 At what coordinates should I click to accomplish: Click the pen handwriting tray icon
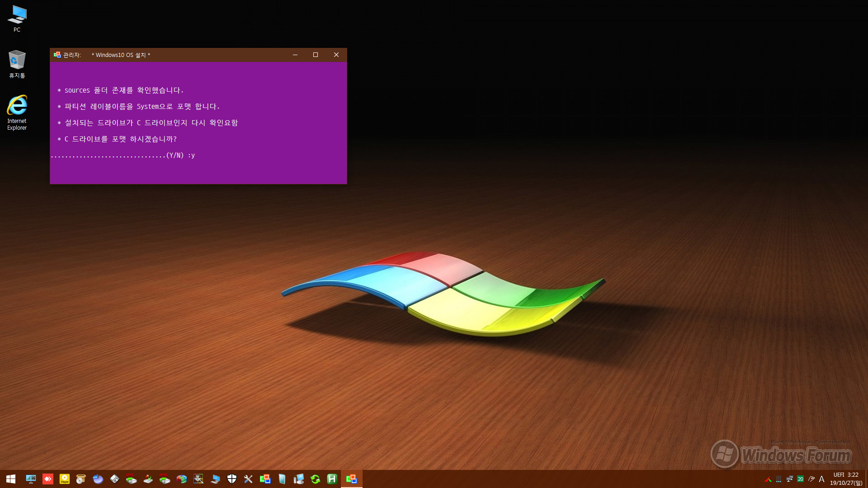[811, 479]
